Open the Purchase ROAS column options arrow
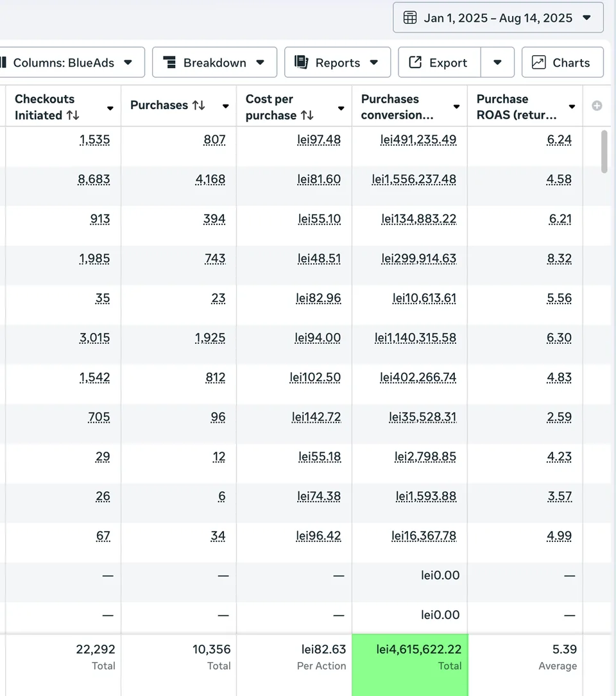The width and height of the screenshot is (616, 696). [572, 106]
